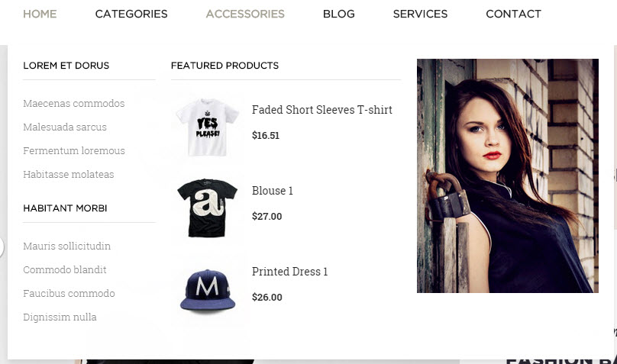Screen dimensions: 617x364
Task: Visit the Habitasse molateas link
Action: [x=69, y=174]
